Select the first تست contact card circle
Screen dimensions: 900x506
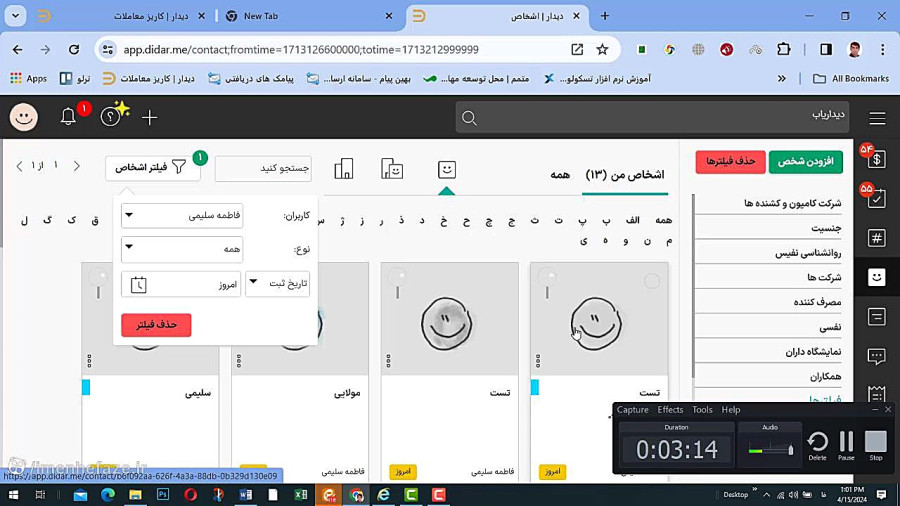[x=651, y=281]
